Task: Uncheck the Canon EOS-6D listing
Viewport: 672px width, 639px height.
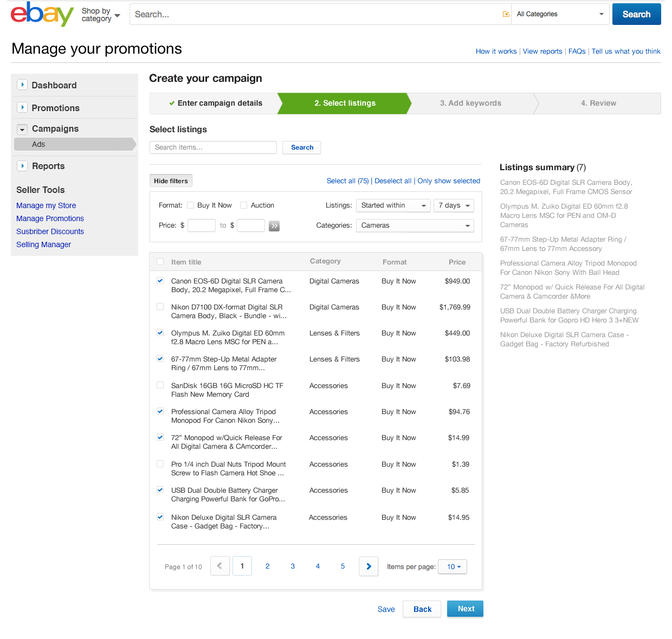Action: [x=160, y=281]
